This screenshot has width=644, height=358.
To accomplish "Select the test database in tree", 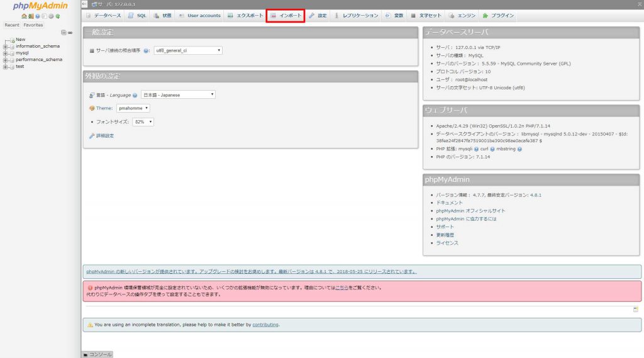I will pos(19,66).
